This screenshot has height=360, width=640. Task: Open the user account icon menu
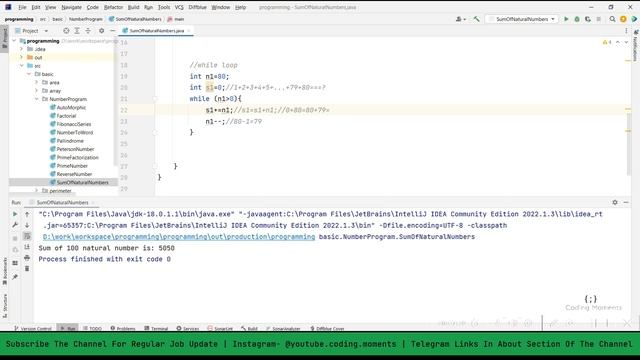click(x=460, y=19)
